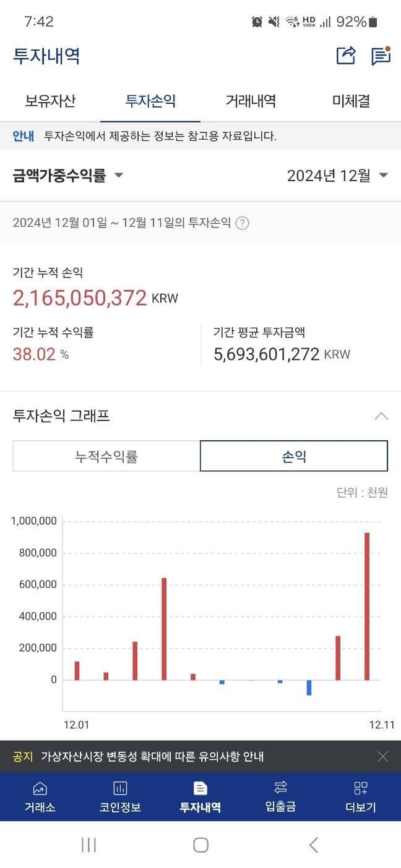The height and width of the screenshot is (868, 401).
Task: Open the 입출금 deposit/withdrawal icon
Action: 280,796
